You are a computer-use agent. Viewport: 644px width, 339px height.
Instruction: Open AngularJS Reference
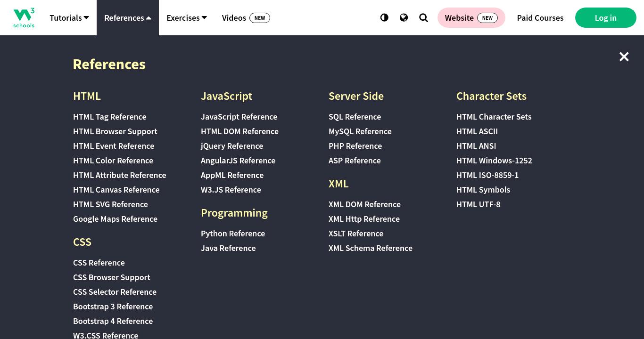(238, 161)
